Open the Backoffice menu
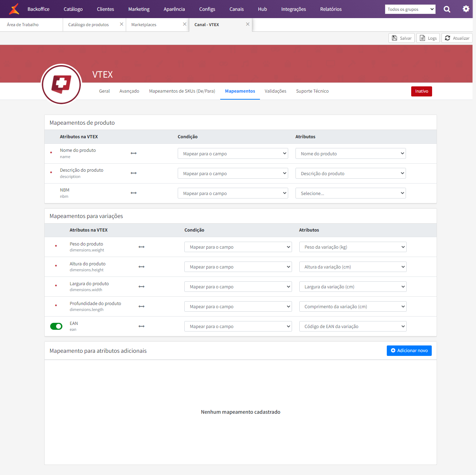 click(x=38, y=9)
